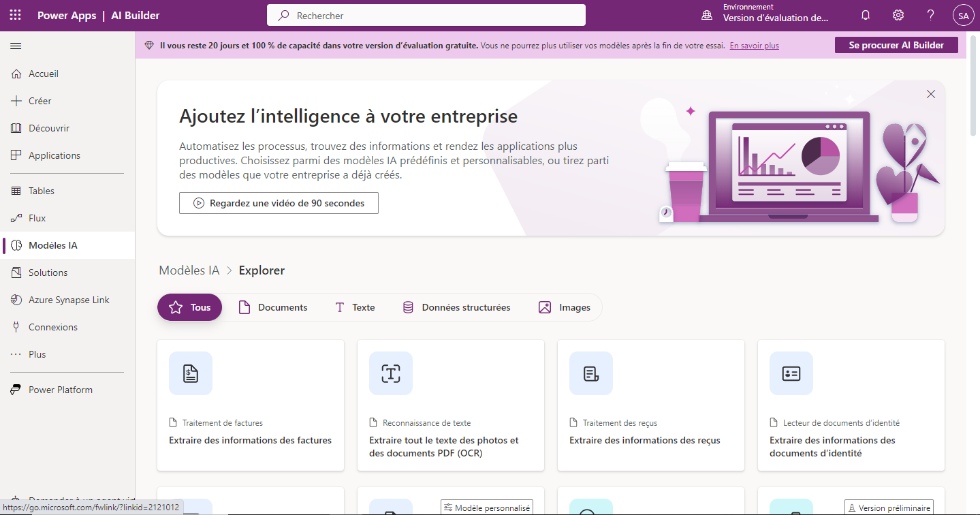Click the Version préliminaire badge
The width and height of the screenshot is (980, 515).
click(889, 508)
